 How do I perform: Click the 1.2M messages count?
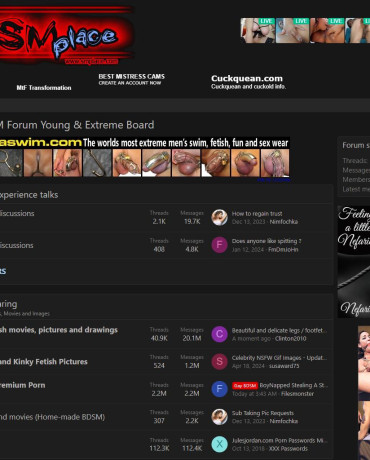(192, 366)
